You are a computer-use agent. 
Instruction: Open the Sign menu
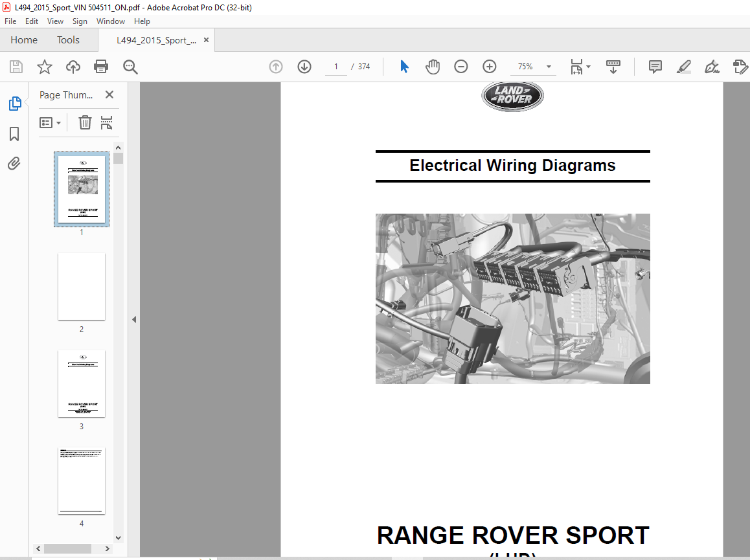[80, 21]
